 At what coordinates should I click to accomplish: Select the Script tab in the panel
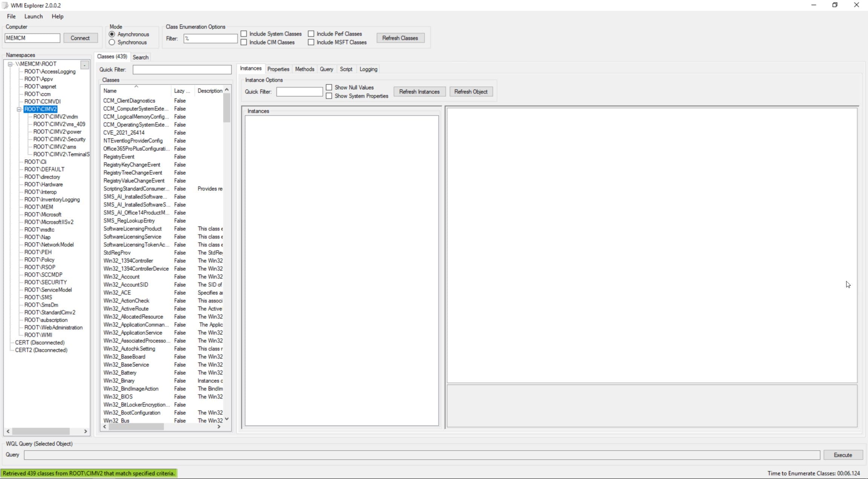(346, 69)
